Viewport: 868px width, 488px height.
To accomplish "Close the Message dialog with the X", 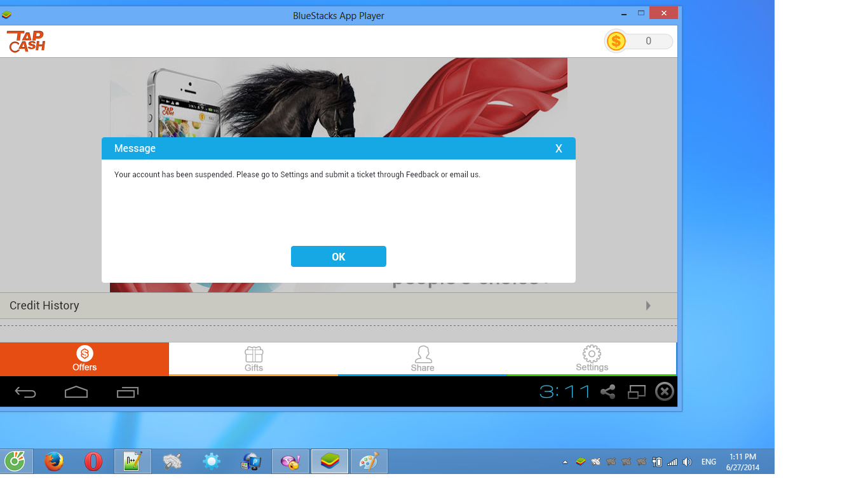I will (559, 149).
